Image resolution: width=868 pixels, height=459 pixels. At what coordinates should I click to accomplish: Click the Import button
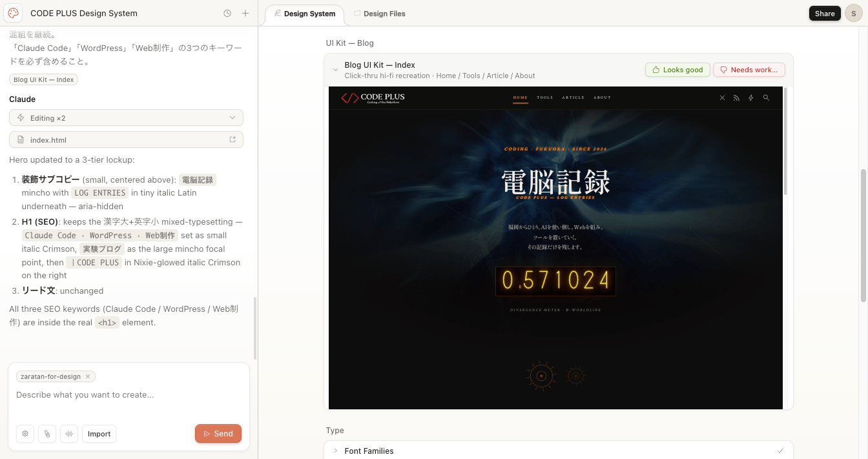(99, 434)
